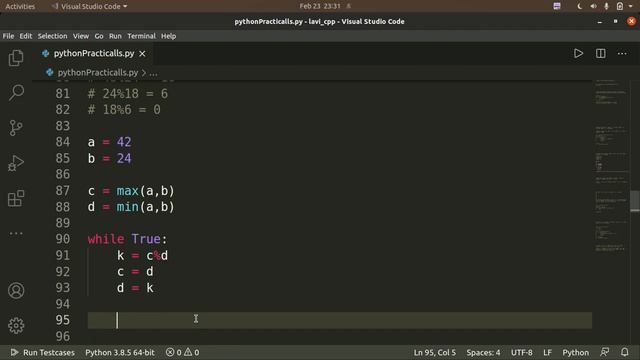
Task: Open the Extensions view
Action: pyautogui.click(x=16, y=198)
